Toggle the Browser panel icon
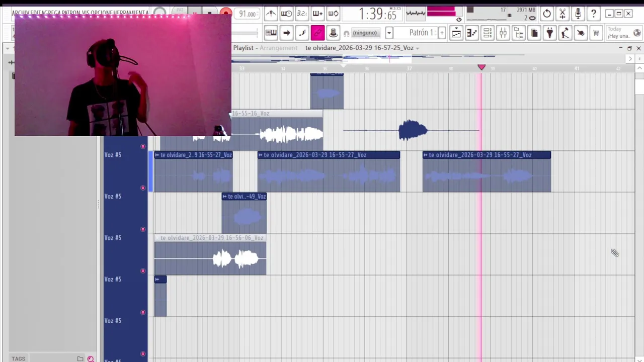Screen dimensions: 644x362 click(x=519, y=33)
